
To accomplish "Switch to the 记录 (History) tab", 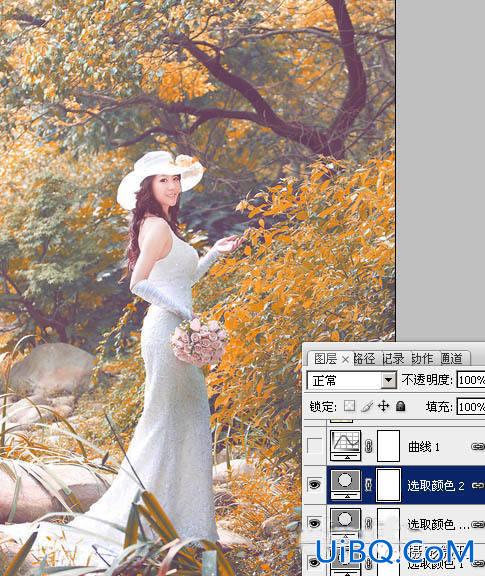I will pyautogui.click(x=393, y=359).
